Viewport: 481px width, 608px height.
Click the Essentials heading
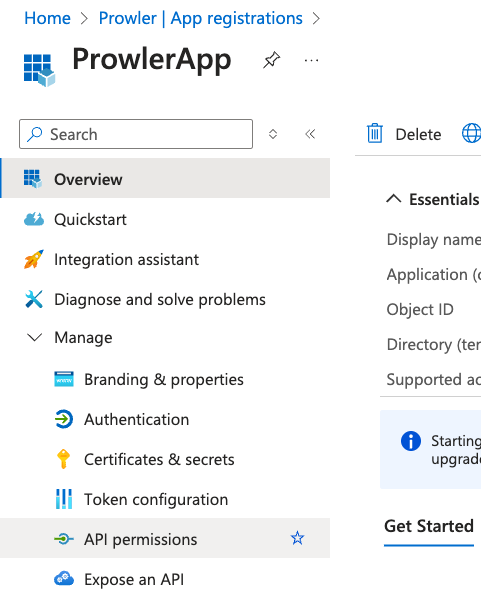[x=444, y=199]
